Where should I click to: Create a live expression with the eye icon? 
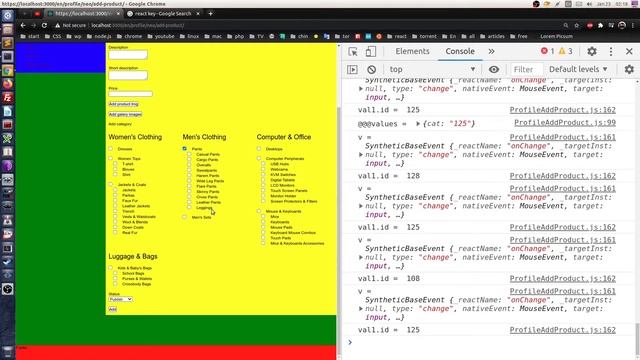click(494, 69)
